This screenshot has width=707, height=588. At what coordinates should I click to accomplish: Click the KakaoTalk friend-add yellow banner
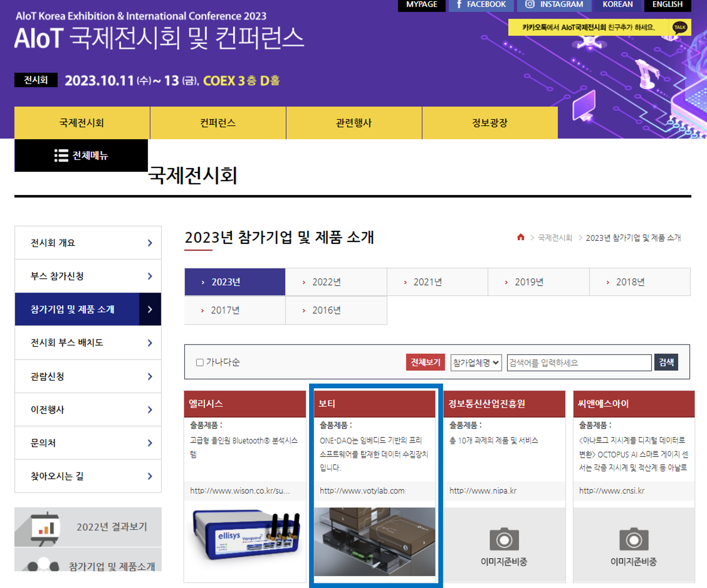tap(599, 27)
